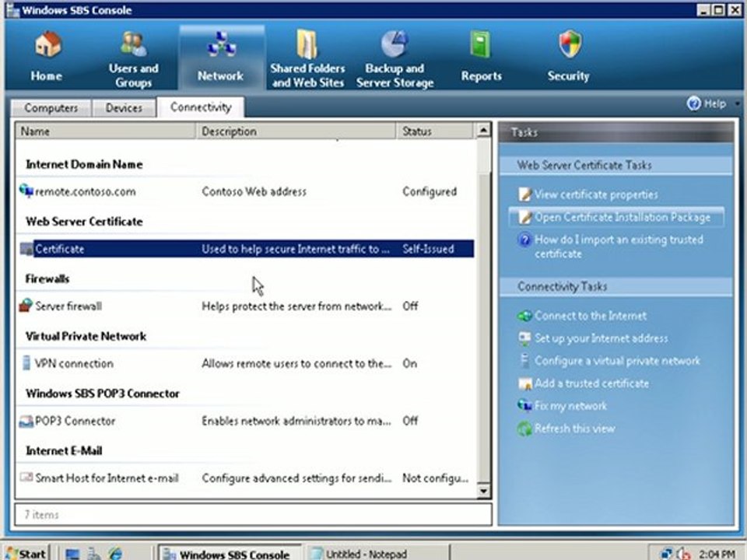Switch to the Computers tab
The image size is (747, 560).
point(51,108)
